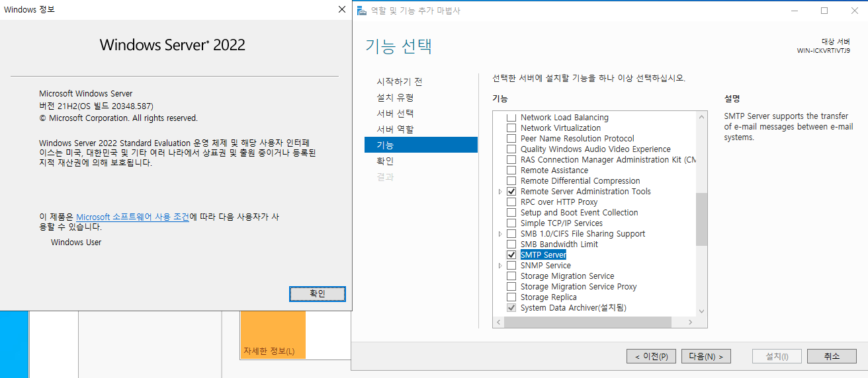Expand SMB 1.0/CIFS File Sharing Support node
Viewport: 868px width, 378px height.
coord(500,234)
